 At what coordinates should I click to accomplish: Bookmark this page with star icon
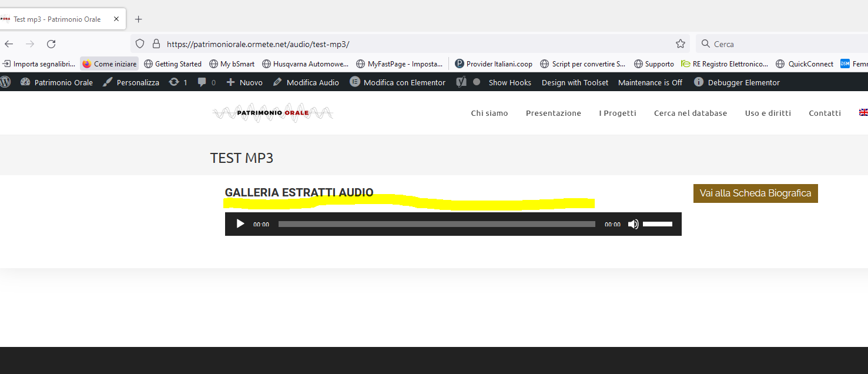(680, 44)
